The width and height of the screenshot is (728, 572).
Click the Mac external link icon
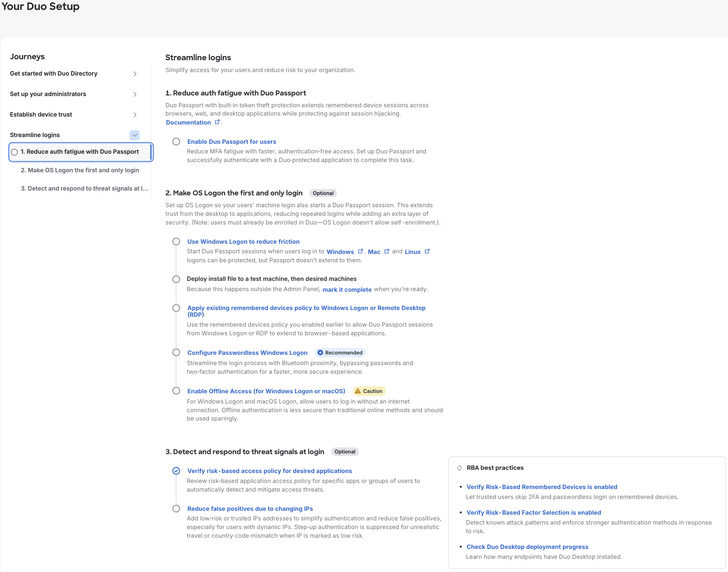point(387,251)
